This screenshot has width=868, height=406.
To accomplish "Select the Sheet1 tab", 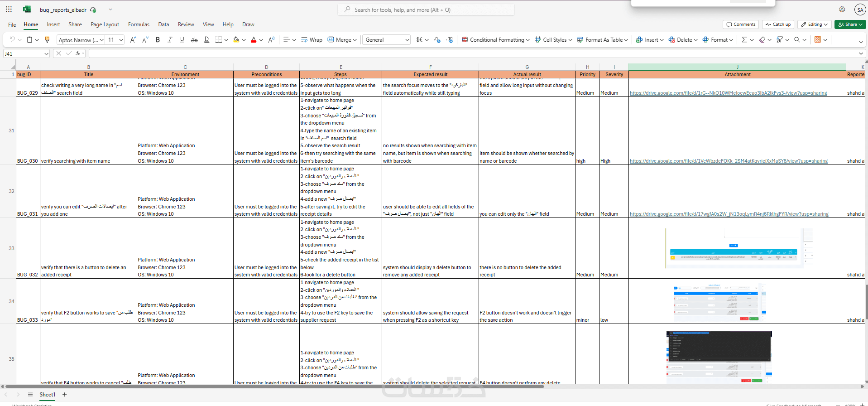I will (x=47, y=394).
